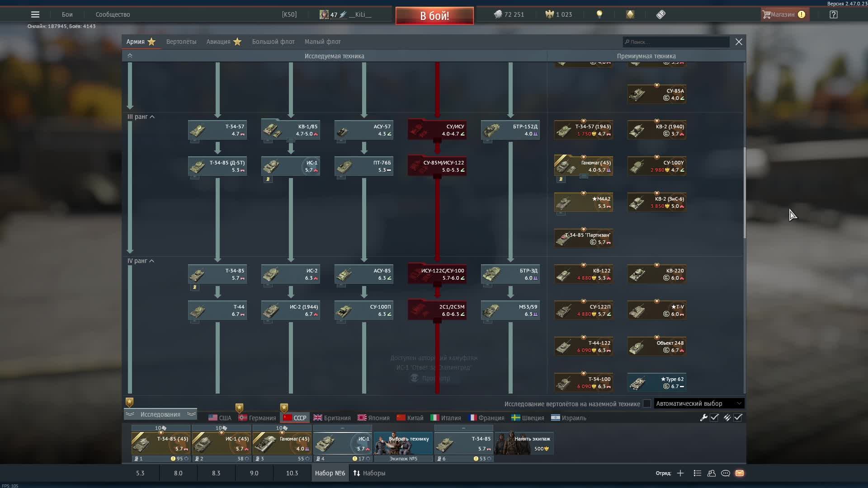Open the auto-refill ammo icon
The width and height of the screenshot is (868, 488).
click(727, 418)
